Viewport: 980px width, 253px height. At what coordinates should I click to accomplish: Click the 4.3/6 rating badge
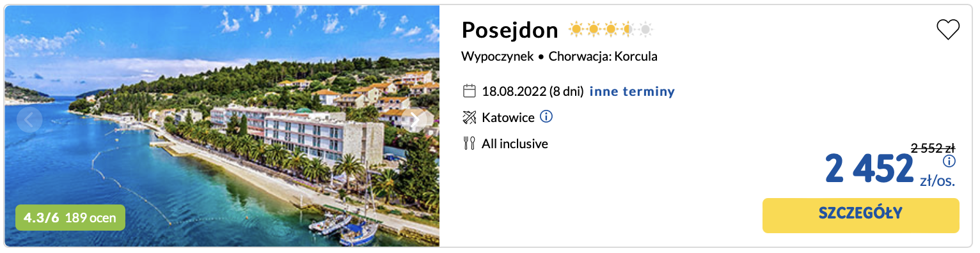[x=41, y=218]
